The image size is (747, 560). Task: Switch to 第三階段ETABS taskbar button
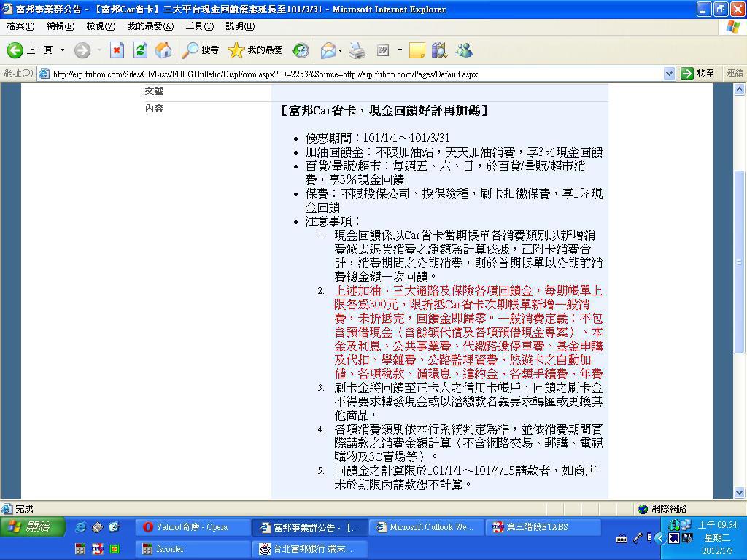click(x=542, y=527)
